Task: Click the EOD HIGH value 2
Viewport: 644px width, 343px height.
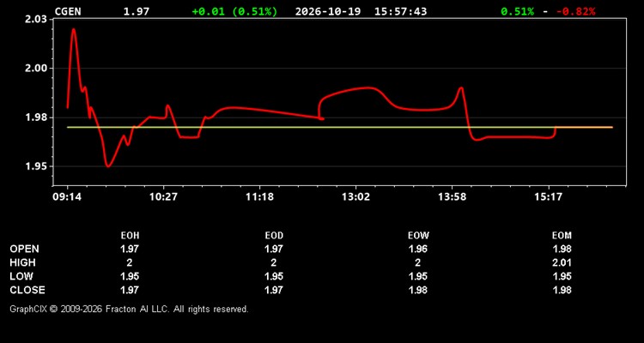Action: click(x=274, y=262)
